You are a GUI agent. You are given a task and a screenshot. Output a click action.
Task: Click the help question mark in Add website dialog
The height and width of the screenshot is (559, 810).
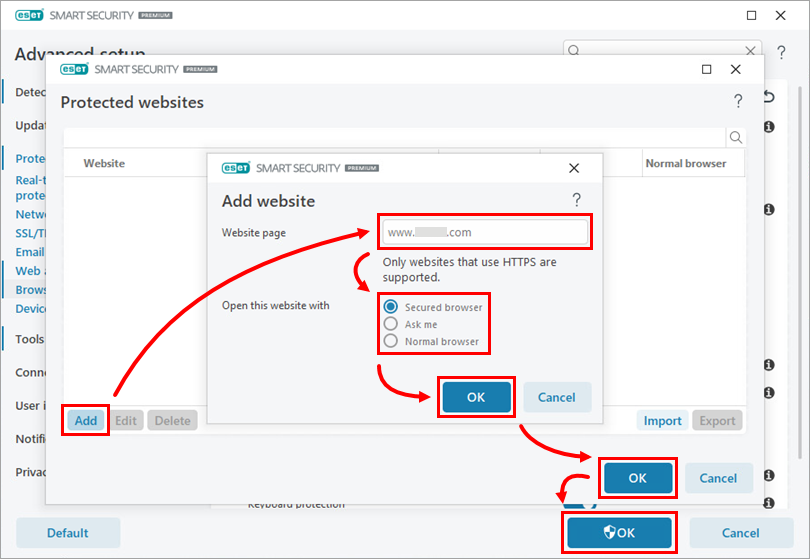click(576, 201)
